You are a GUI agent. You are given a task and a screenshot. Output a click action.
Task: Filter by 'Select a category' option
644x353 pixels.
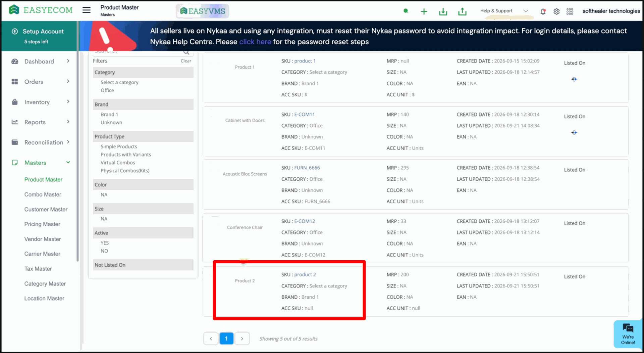[x=119, y=82]
